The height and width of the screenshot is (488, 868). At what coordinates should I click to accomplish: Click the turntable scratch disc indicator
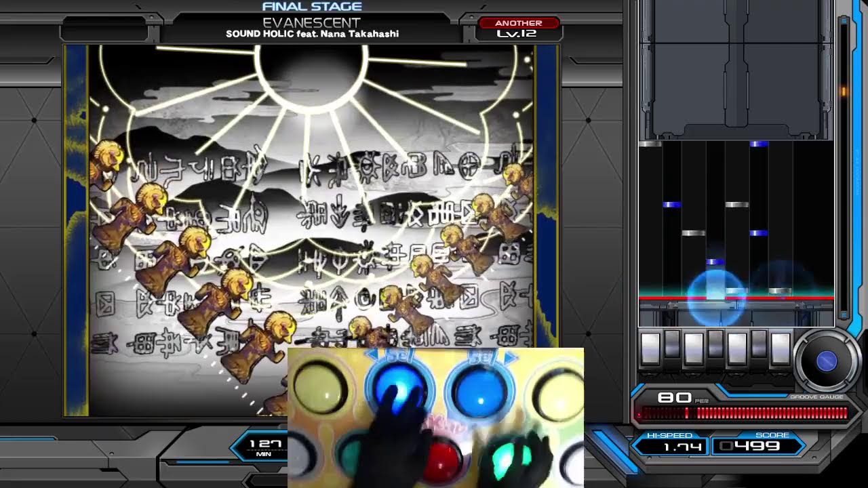[x=827, y=361]
